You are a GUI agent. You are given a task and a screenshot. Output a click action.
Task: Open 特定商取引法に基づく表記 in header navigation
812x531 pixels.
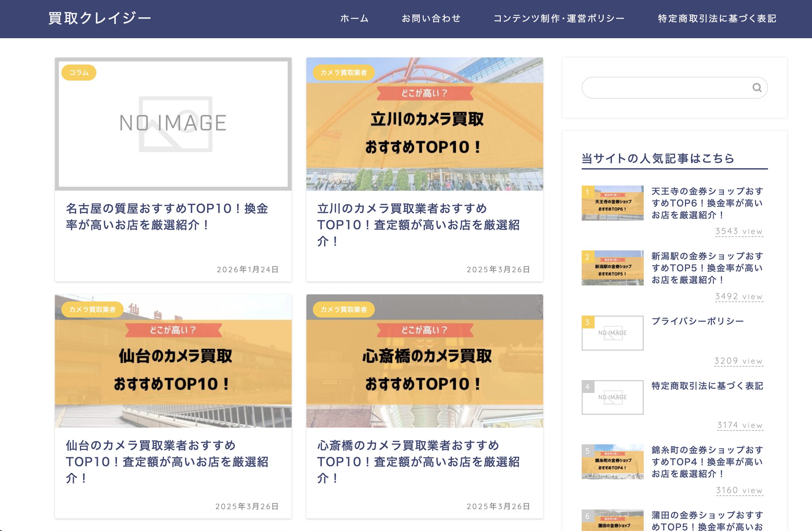[717, 18]
